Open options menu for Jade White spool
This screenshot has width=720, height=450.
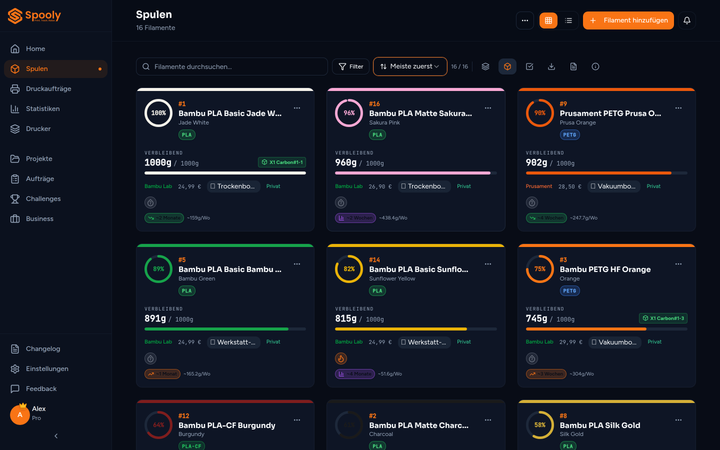click(297, 108)
